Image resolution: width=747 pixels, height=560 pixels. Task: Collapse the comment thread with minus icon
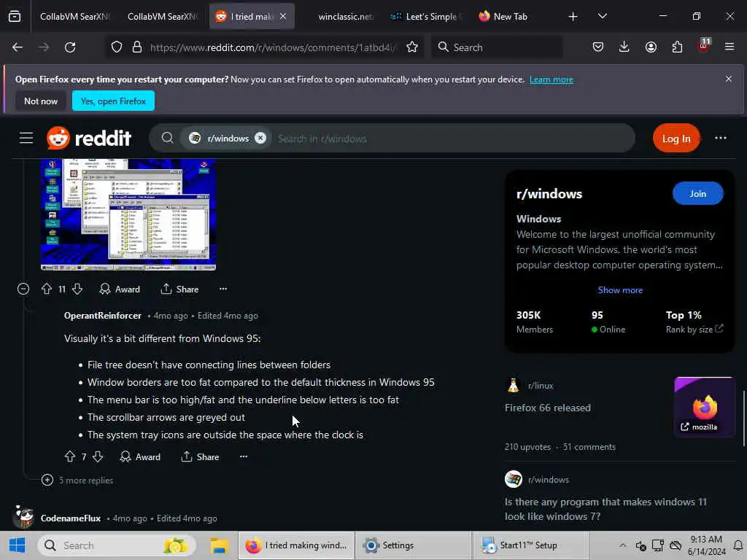point(23,289)
